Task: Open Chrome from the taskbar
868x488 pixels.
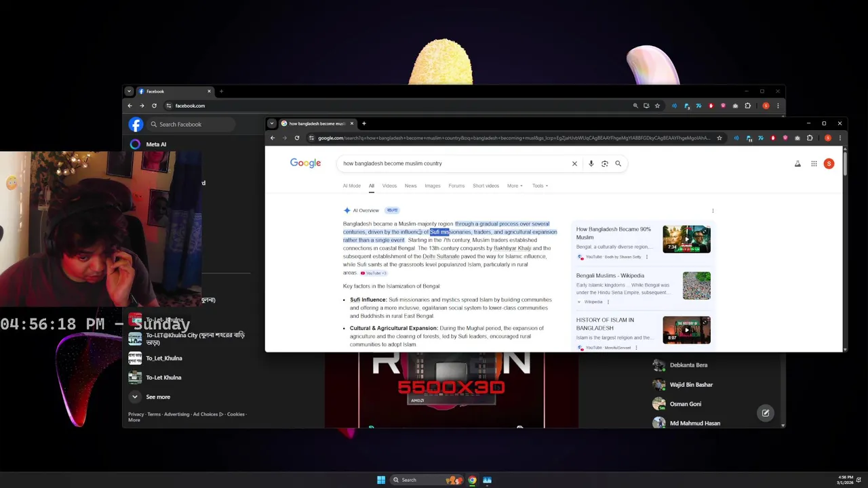Action: tap(472, 480)
